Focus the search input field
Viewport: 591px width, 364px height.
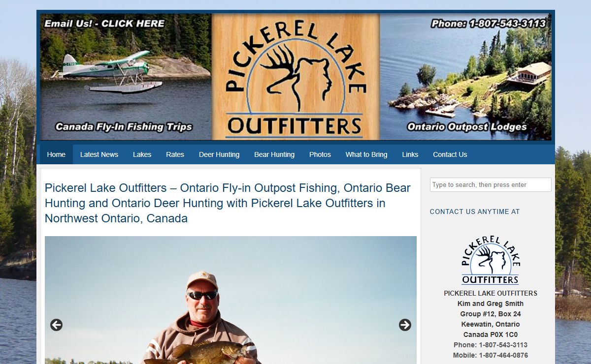point(491,184)
